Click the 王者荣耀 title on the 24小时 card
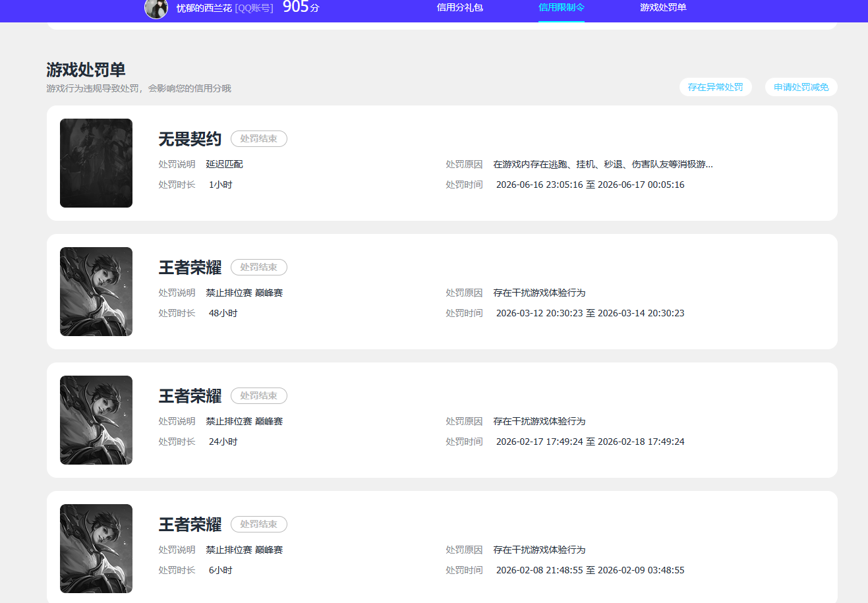868x603 pixels. [x=190, y=396]
